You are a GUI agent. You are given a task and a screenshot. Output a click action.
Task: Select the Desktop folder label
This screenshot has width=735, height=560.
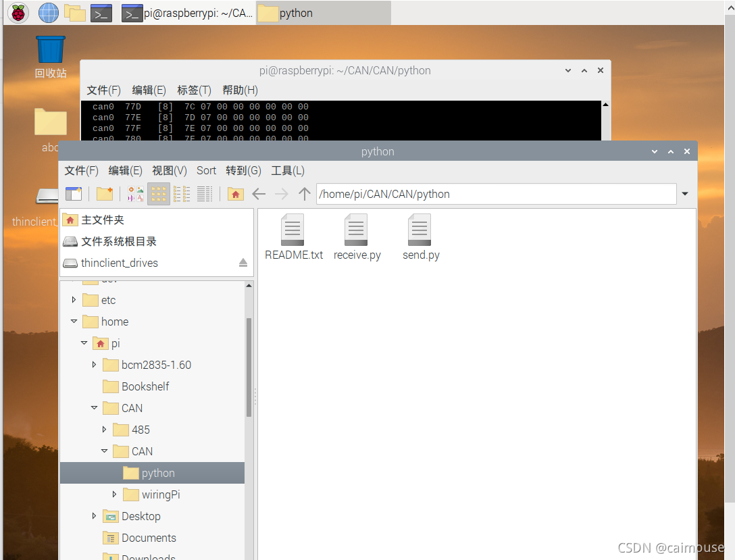pos(141,516)
